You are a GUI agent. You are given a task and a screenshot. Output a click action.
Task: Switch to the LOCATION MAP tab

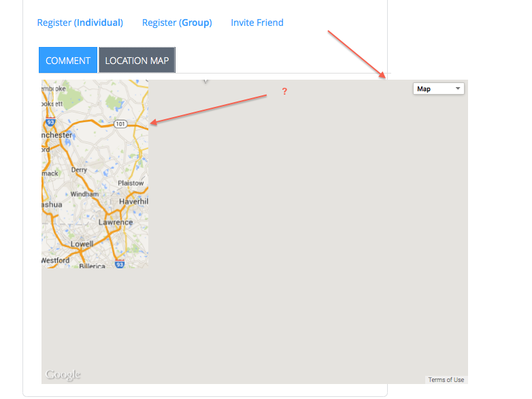tap(137, 61)
